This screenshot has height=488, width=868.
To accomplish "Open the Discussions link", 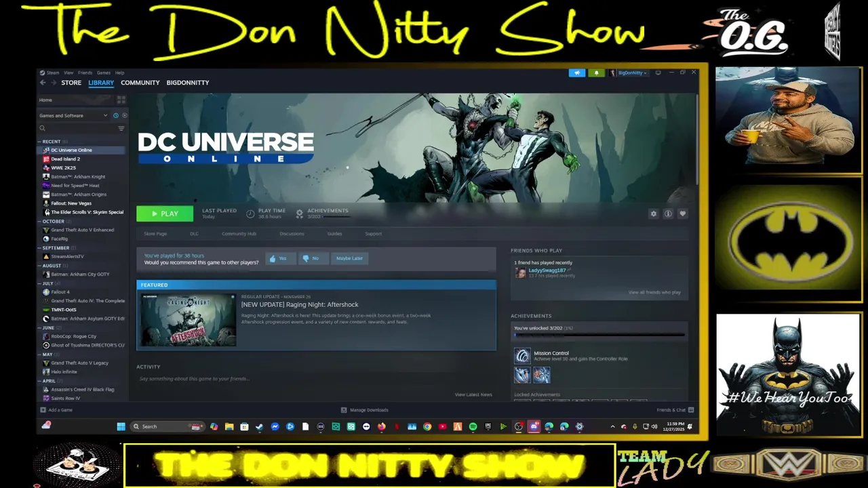I will click(x=292, y=234).
